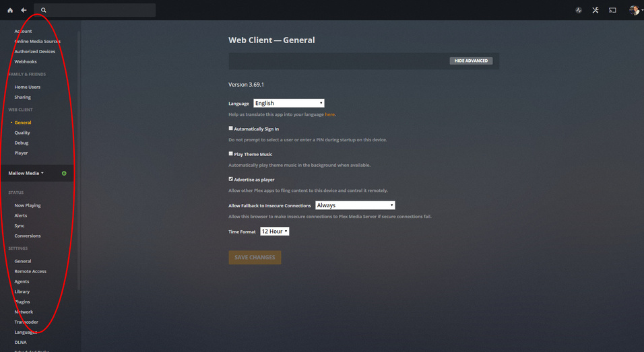Click green server status icon by Mallow Media
This screenshot has width=644, height=352.
[x=64, y=173]
